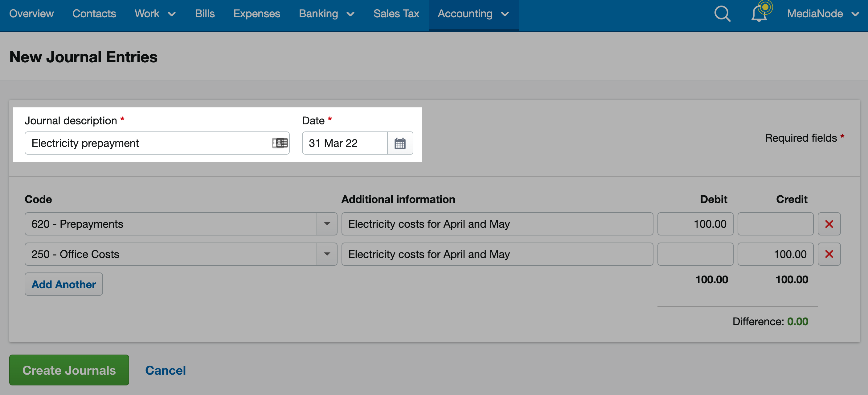The image size is (868, 395).
Task: Go to the Overview tab
Action: click(31, 14)
